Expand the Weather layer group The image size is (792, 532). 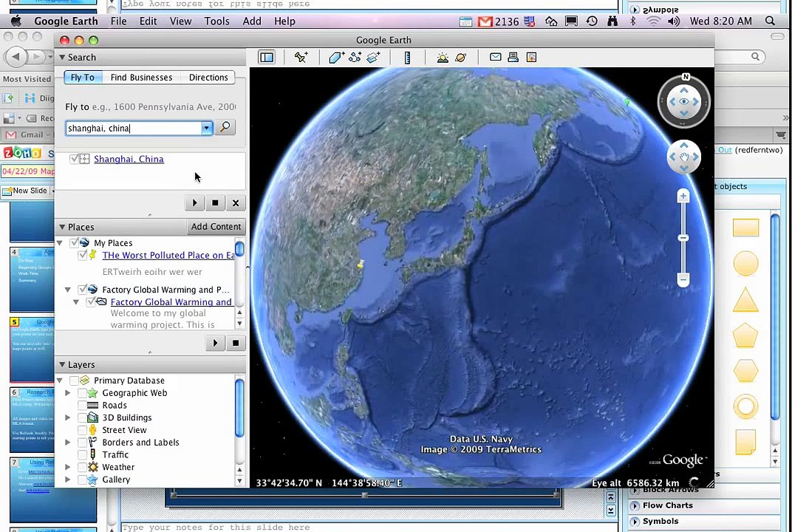pos(68,467)
